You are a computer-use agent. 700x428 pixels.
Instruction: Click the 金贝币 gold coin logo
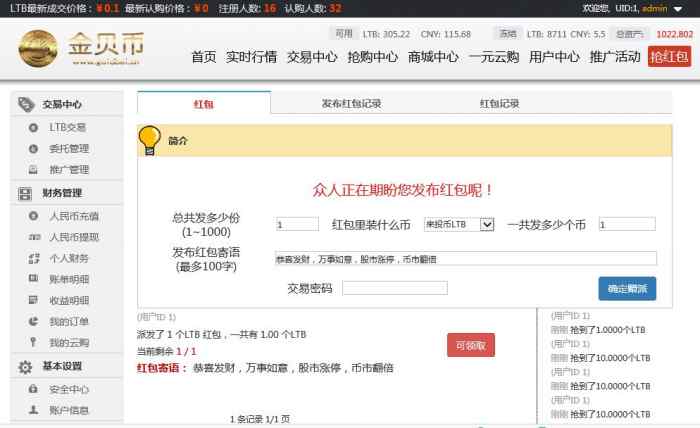[x=41, y=48]
